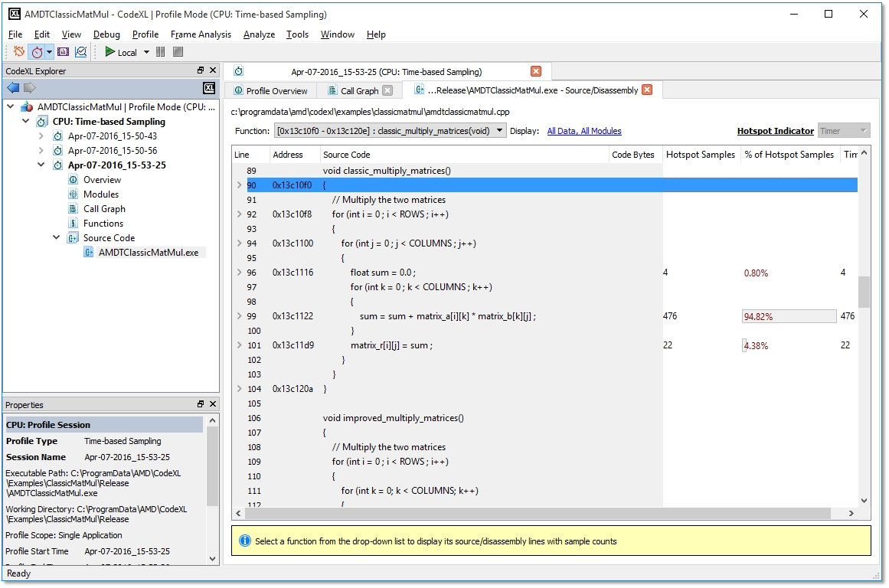Viewport: 889px width, 588px height.
Task: Click AMDTClassicMatMul project icon
Action: [x=27, y=106]
